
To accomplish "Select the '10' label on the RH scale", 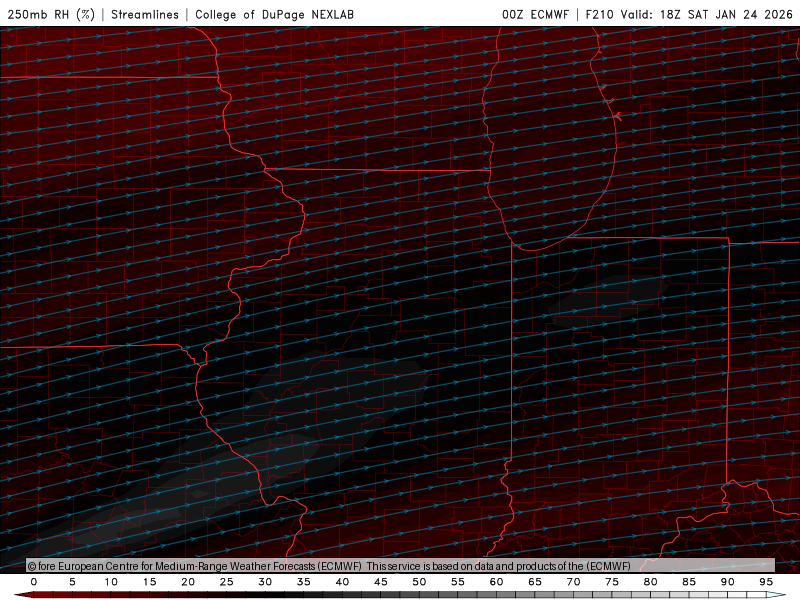I will tap(111, 582).
